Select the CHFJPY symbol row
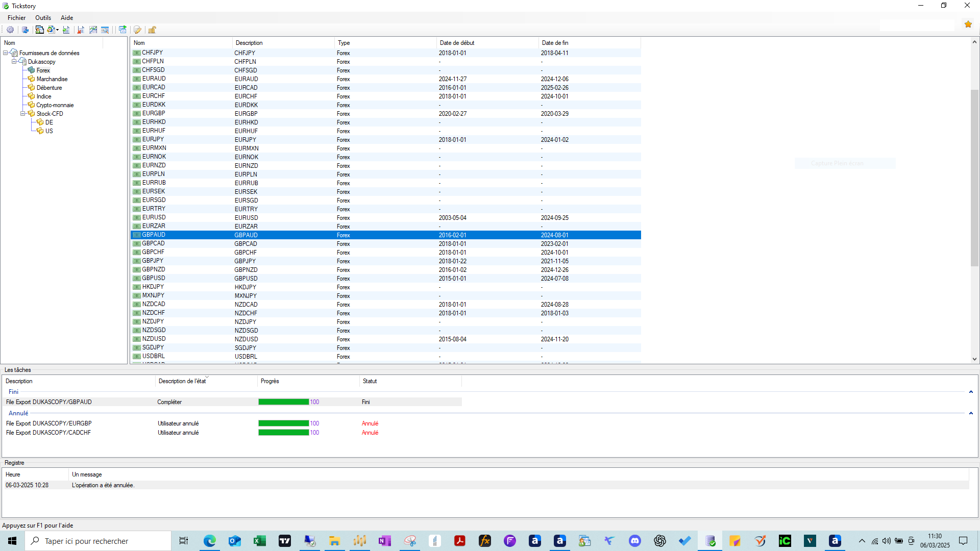980x551 pixels. pyautogui.click(x=386, y=53)
